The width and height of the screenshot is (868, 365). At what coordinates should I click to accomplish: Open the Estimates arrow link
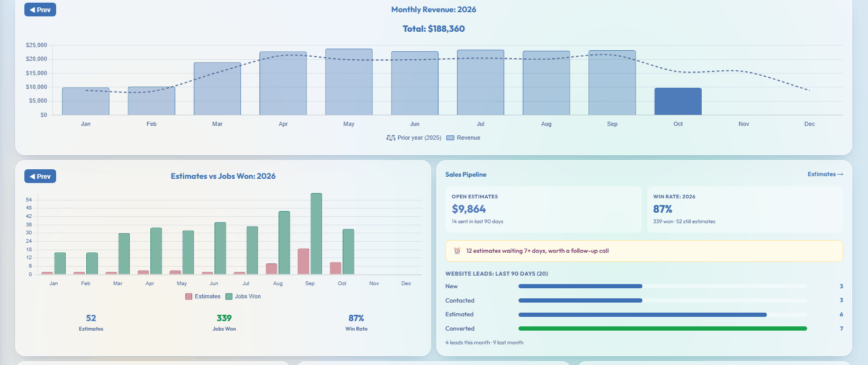coord(825,174)
